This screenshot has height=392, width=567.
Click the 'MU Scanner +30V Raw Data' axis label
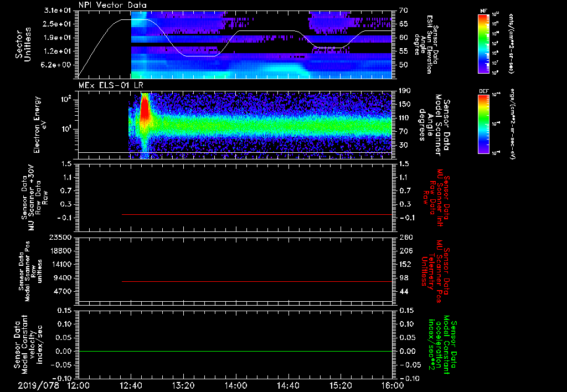coord(35,198)
